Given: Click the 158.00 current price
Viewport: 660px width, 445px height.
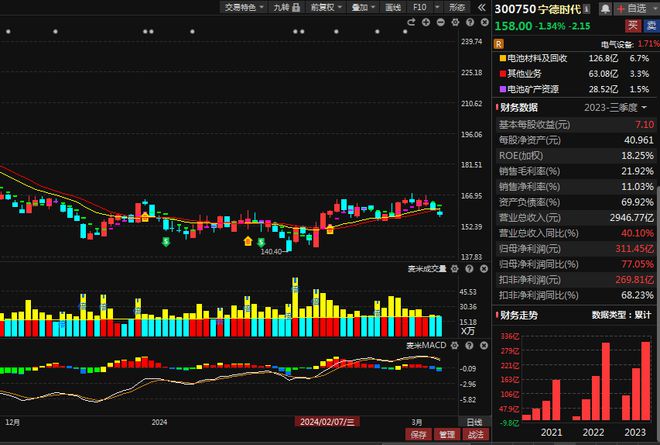Looking at the screenshot, I should tap(513, 26).
